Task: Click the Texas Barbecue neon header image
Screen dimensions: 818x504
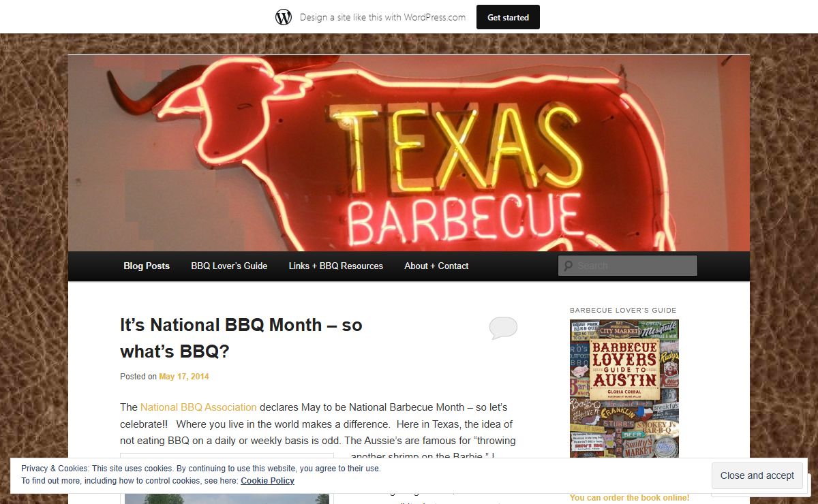Action: [x=409, y=153]
